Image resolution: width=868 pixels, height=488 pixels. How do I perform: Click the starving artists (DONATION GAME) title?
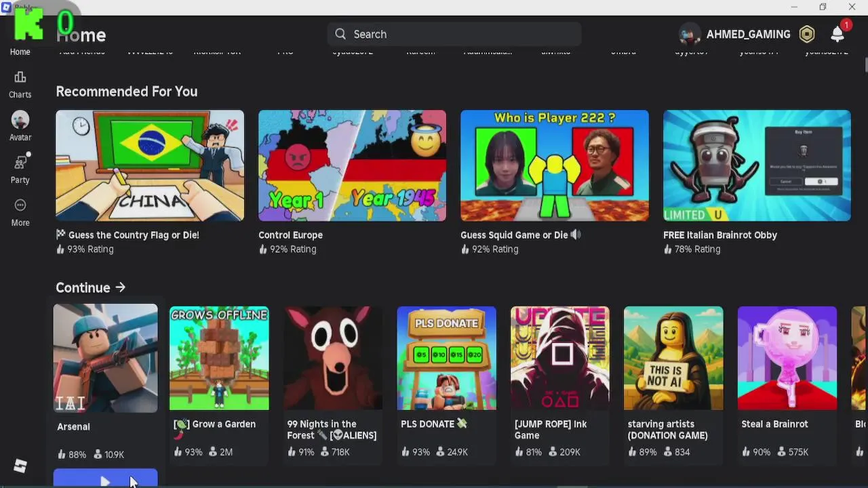[x=668, y=430]
